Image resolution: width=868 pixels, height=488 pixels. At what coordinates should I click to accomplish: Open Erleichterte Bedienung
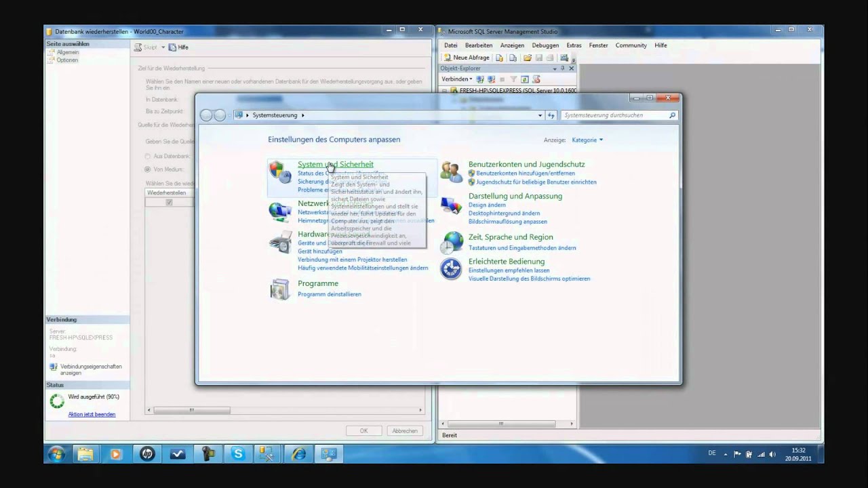coord(507,262)
